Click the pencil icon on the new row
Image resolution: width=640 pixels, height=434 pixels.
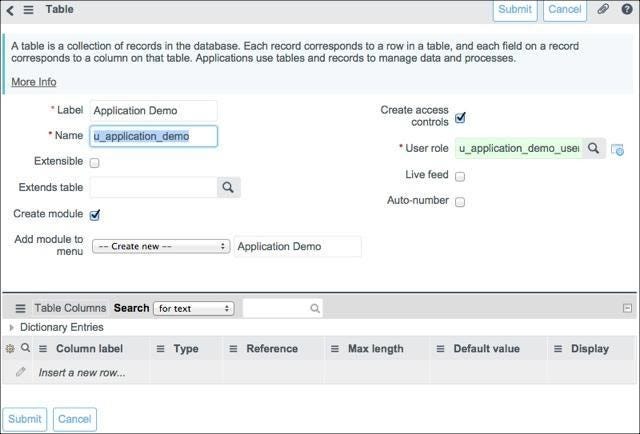tap(20, 372)
